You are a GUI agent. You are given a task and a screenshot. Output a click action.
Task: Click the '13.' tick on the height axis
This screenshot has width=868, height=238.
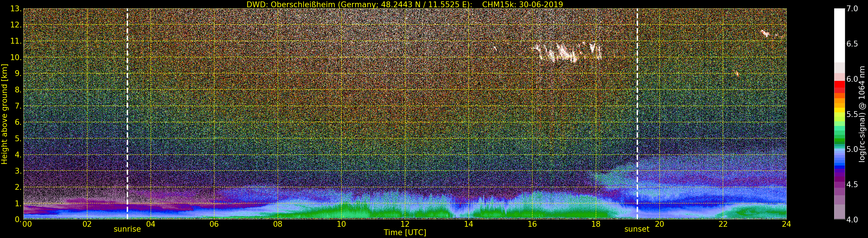(x=16, y=9)
